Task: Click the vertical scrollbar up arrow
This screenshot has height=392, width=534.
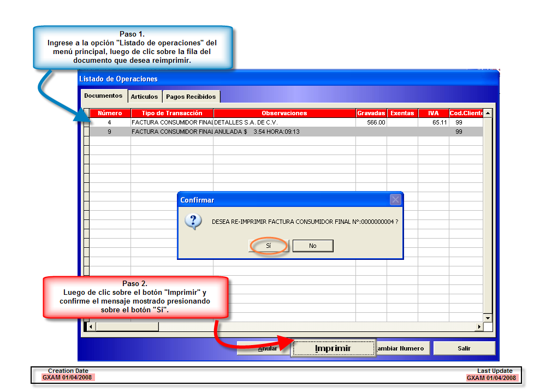Action: (x=488, y=114)
